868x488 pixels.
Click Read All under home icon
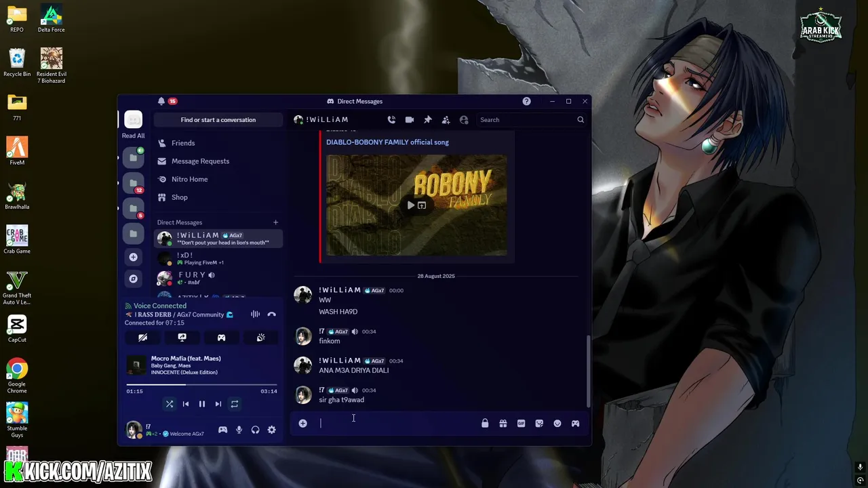point(133,136)
